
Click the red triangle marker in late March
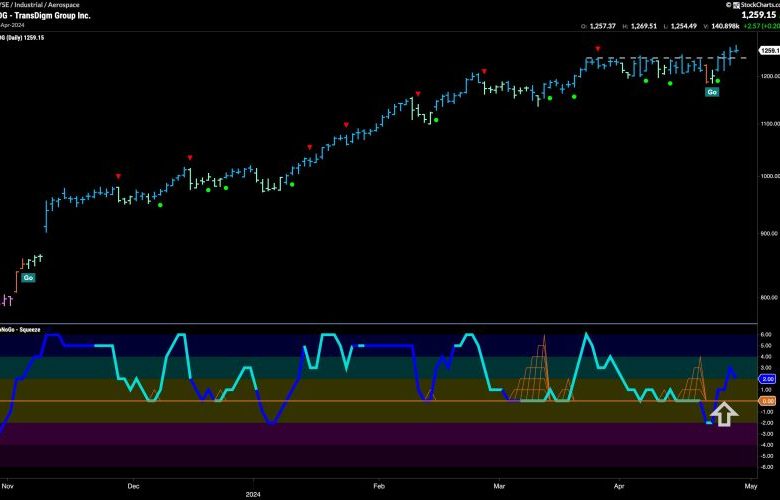tap(598, 49)
